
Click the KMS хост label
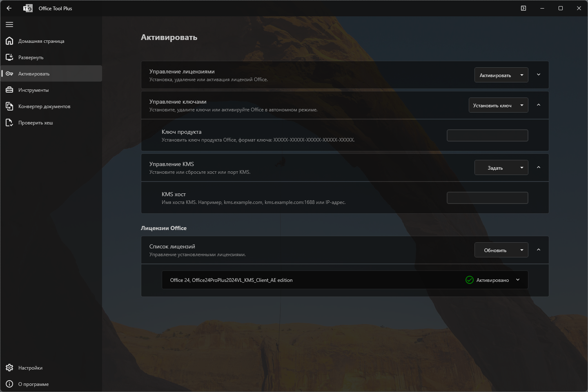pos(174,194)
